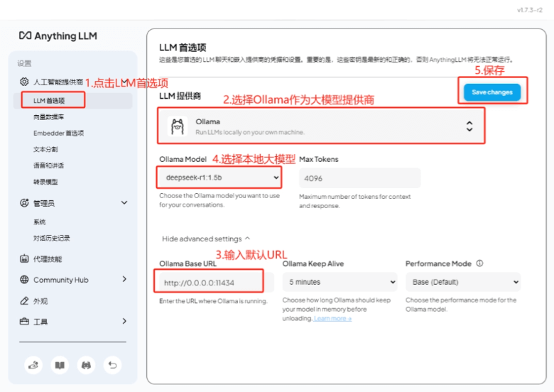Click the v1.7.3-r2 version text
Screen dimensions: 554x392
tap(530, 10)
